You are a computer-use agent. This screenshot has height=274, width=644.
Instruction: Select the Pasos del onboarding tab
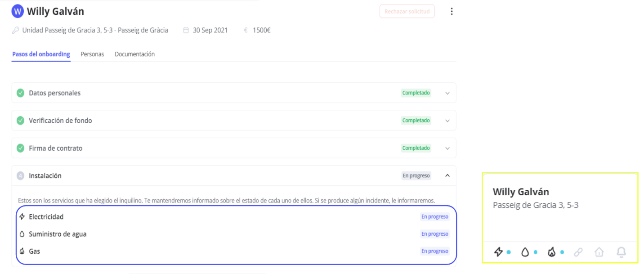41,54
